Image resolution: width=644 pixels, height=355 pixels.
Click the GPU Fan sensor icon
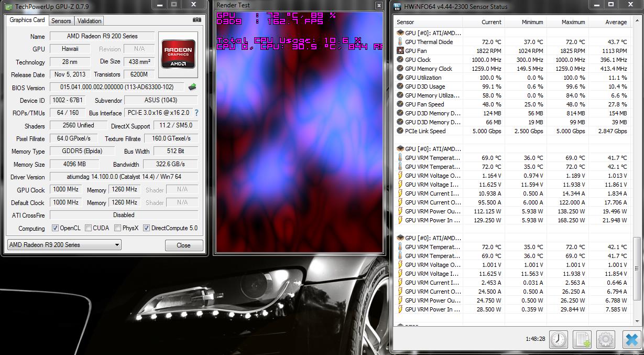[x=400, y=51]
